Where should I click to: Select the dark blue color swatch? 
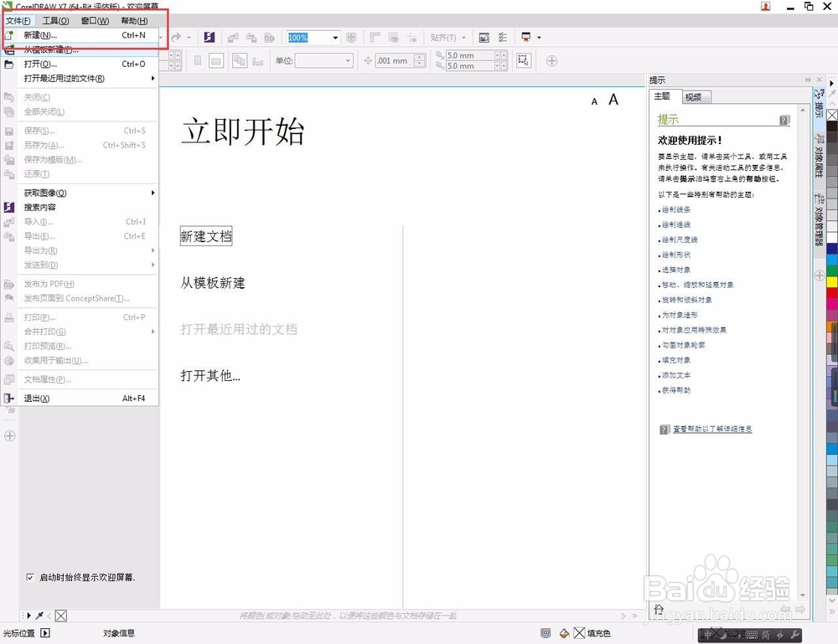(832, 248)
